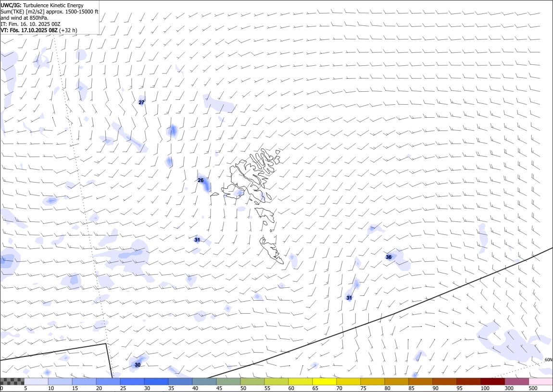Click the 'and wind at 850hPa.' line
The image size is (553, 392).
(25, 18)
